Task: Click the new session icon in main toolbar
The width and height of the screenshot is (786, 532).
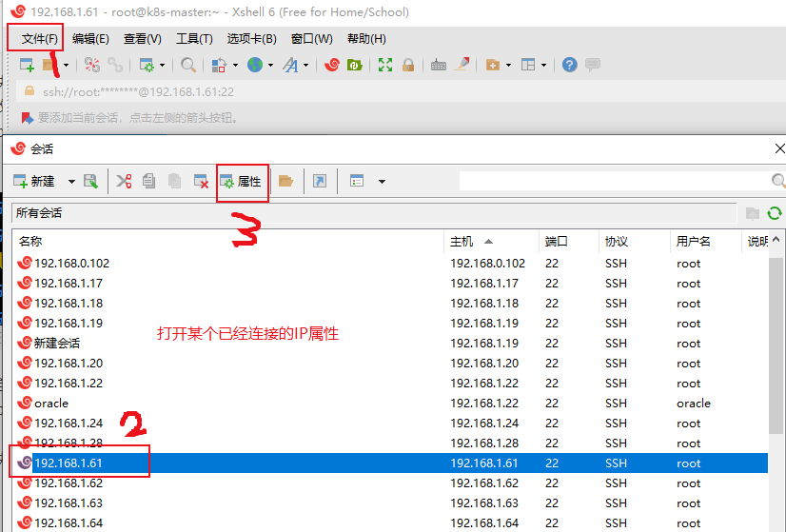Action: coord(27,65)
